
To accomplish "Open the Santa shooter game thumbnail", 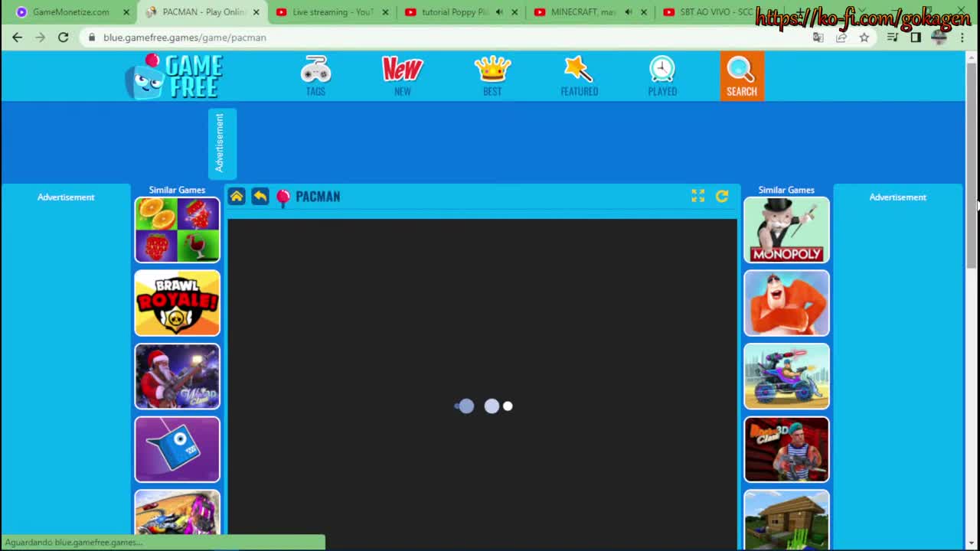I will tap(177, 377).
